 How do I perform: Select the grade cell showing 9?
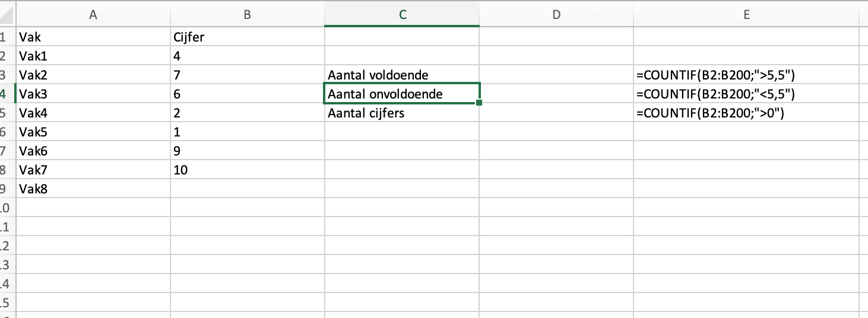(247, 151)
